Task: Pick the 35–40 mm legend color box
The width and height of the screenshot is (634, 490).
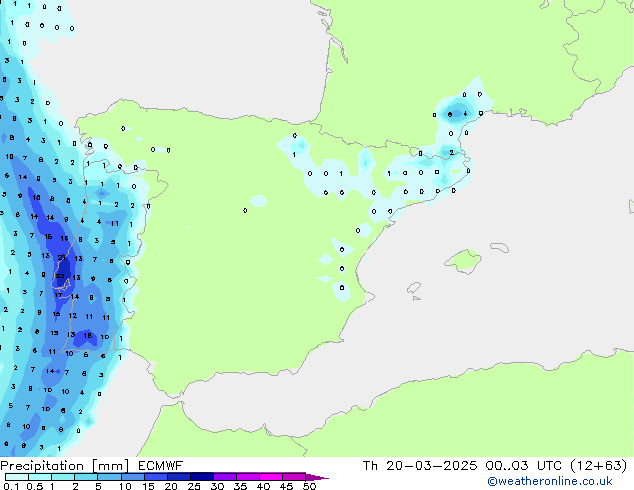Action: pyautogui.click(x=247, y=477)
